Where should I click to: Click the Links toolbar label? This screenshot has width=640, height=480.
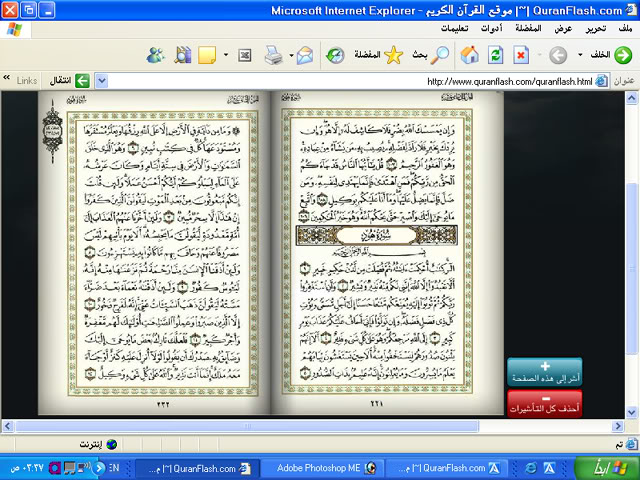point(27,81)
